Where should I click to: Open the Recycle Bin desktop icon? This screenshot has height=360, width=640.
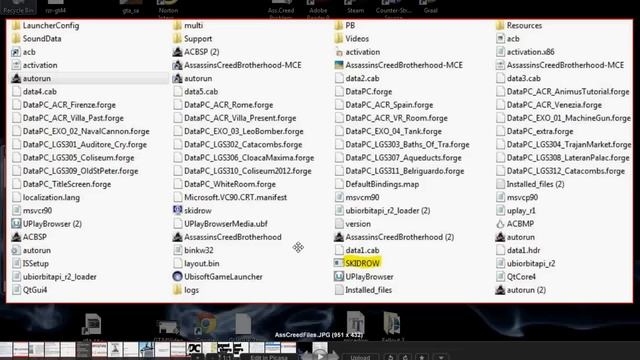tap(18, 6)
